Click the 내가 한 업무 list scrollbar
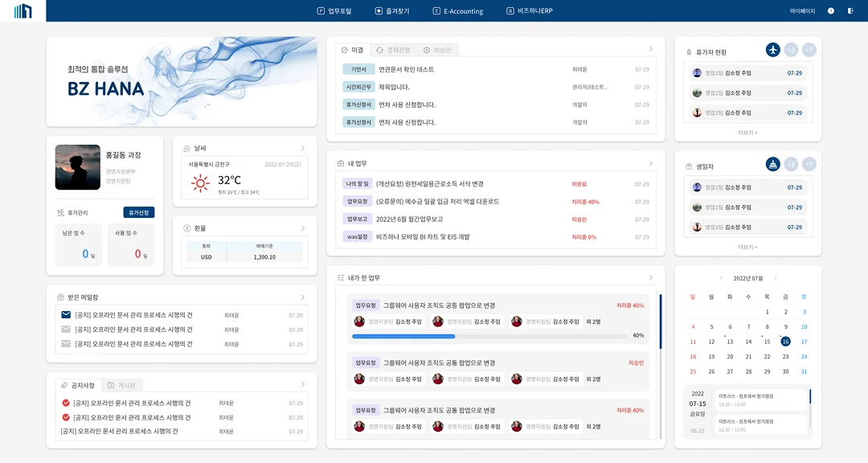This screenshot has width=868, height=463. point(661,322)
